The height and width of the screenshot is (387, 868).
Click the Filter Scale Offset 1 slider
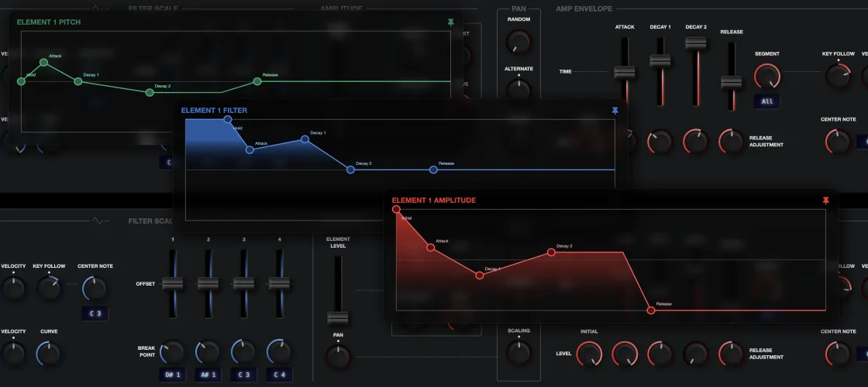click(x=173, y=283)
